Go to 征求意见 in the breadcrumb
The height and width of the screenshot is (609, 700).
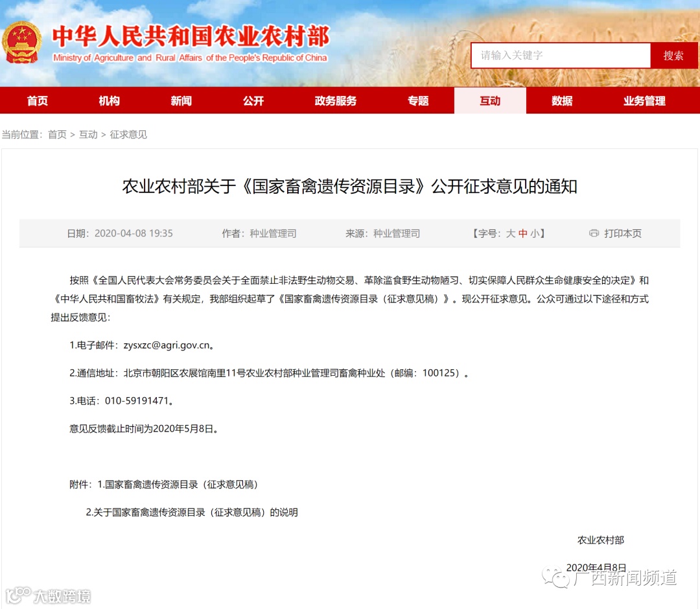128,135
